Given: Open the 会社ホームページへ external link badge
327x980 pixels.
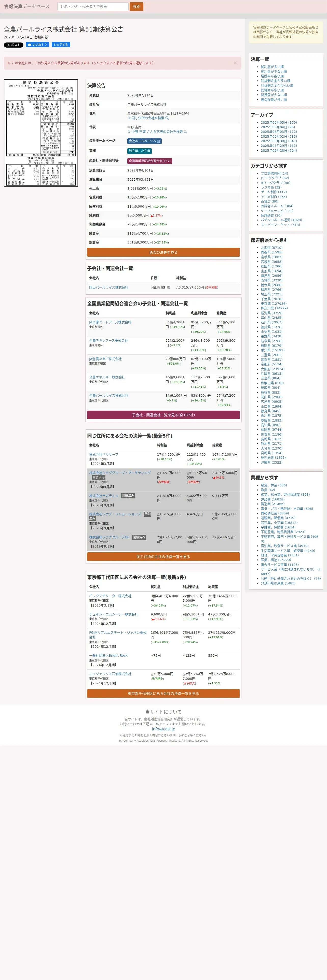Looking at the screenshot, I should pos(144,141).
